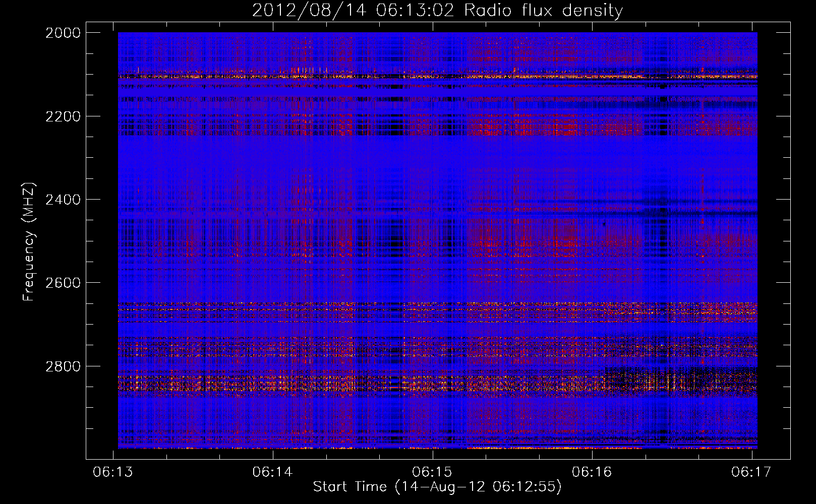816x504 pixels.
Task: Click the plot title "2012/08/14 06:13:02 Radio flux density"
Action: pyautogui.click(x=437, y=11)
